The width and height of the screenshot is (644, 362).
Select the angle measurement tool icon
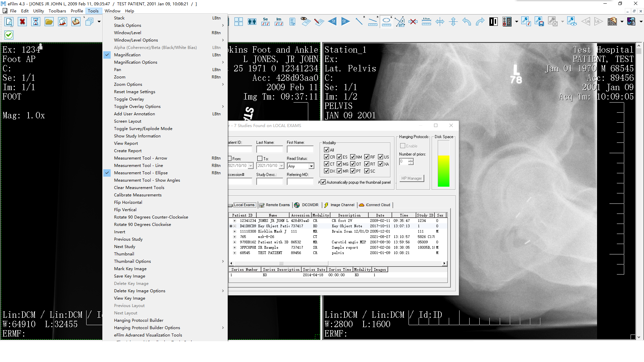pyautogui.click(x=400, y=21)
